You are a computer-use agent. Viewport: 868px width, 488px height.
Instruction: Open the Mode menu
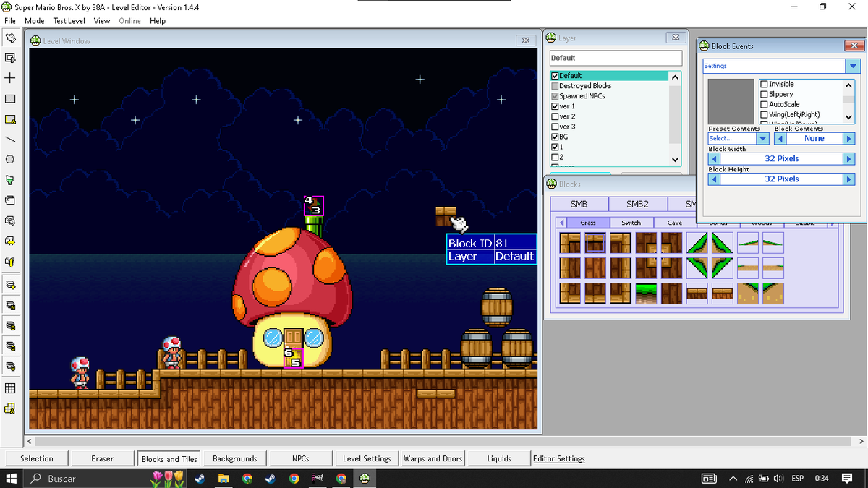coord(34,21)
